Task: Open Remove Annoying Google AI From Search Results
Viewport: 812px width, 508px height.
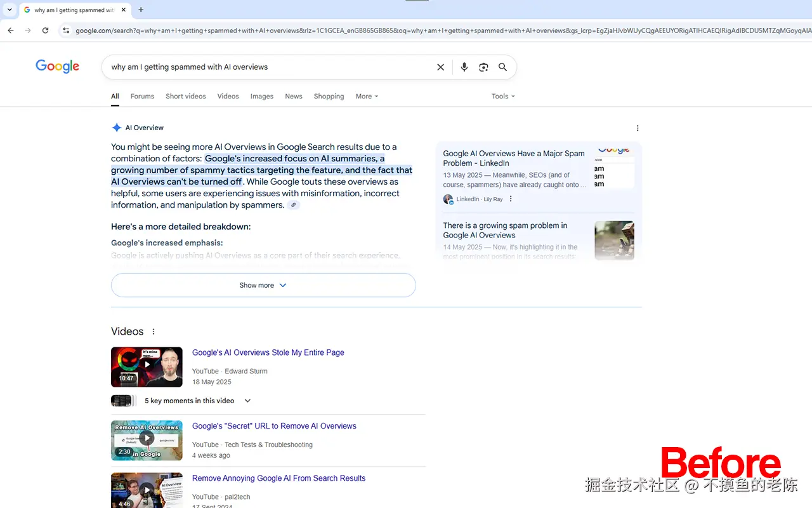Action: [x=278, y=478]
